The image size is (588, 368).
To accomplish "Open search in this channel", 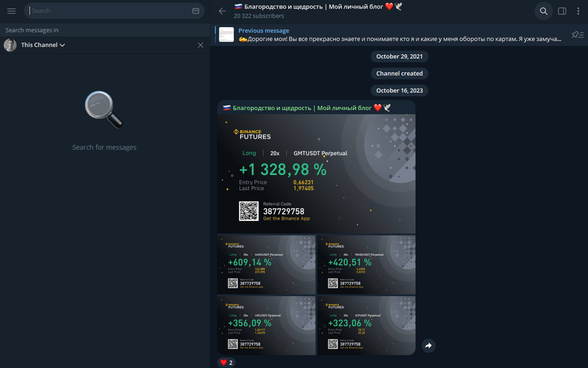I will 543,11.
